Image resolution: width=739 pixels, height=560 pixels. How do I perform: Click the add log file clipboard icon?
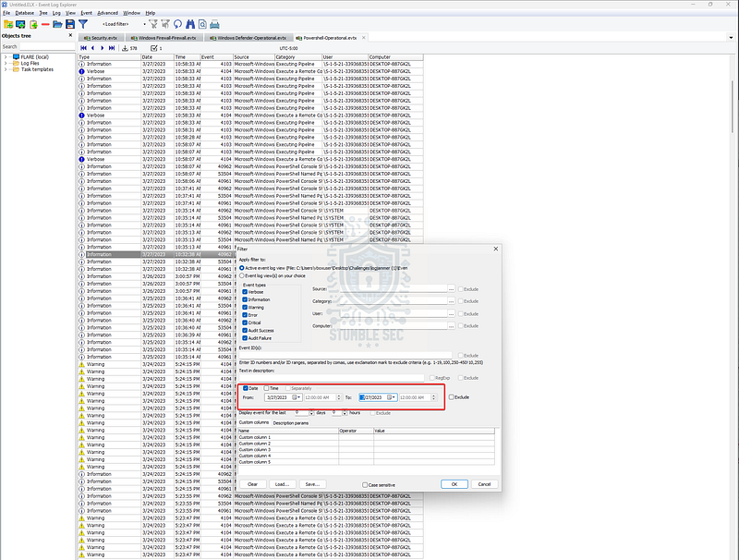(33, 24)
